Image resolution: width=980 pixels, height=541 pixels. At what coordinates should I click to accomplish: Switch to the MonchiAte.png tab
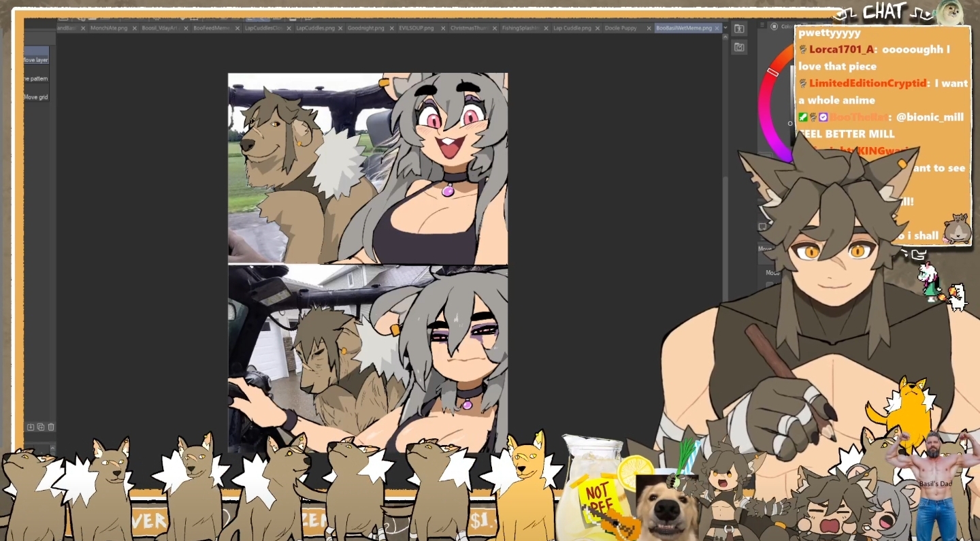(x=108, y=28)
